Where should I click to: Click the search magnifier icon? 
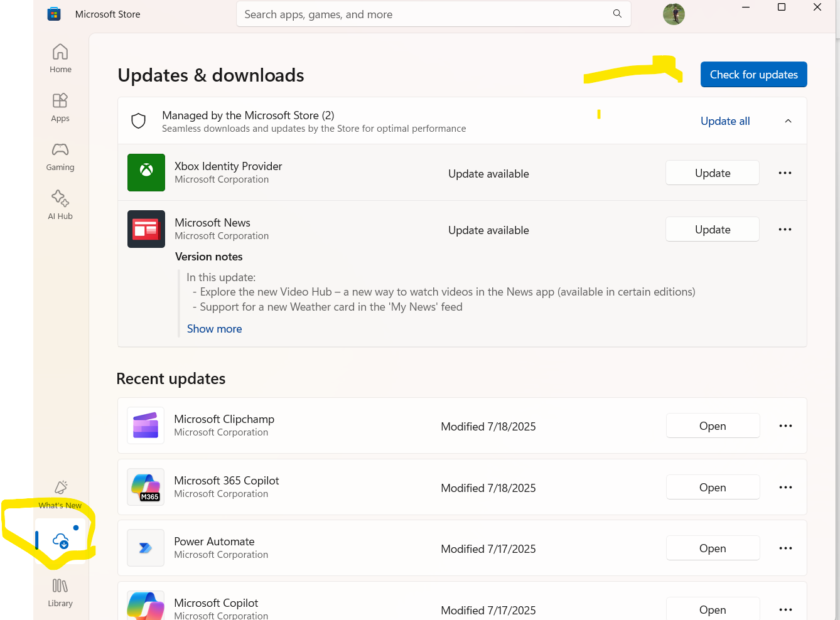coord(617,14)
